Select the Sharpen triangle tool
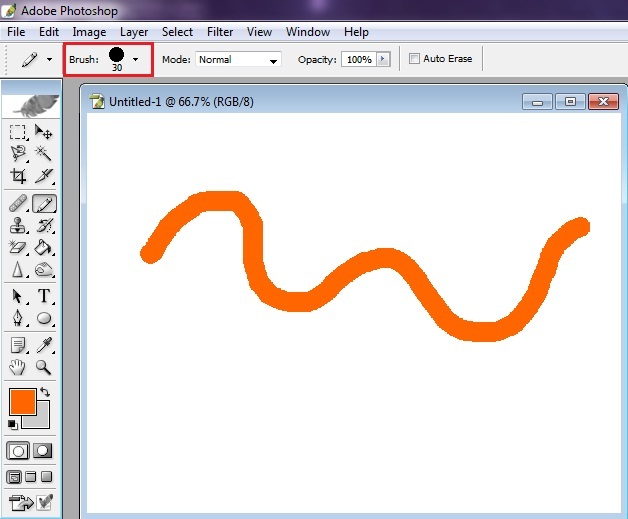This screenshot has width=628, height=519. (18, 270)
